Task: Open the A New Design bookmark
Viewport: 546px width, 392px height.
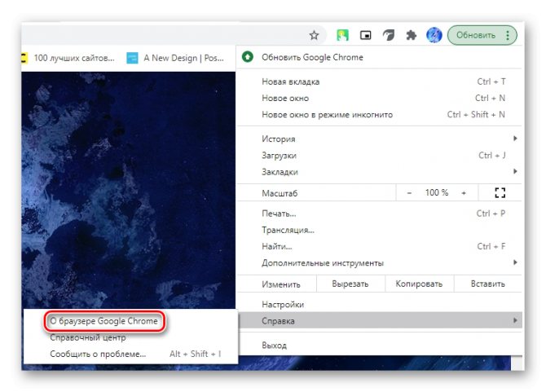Action: (175, 58)
